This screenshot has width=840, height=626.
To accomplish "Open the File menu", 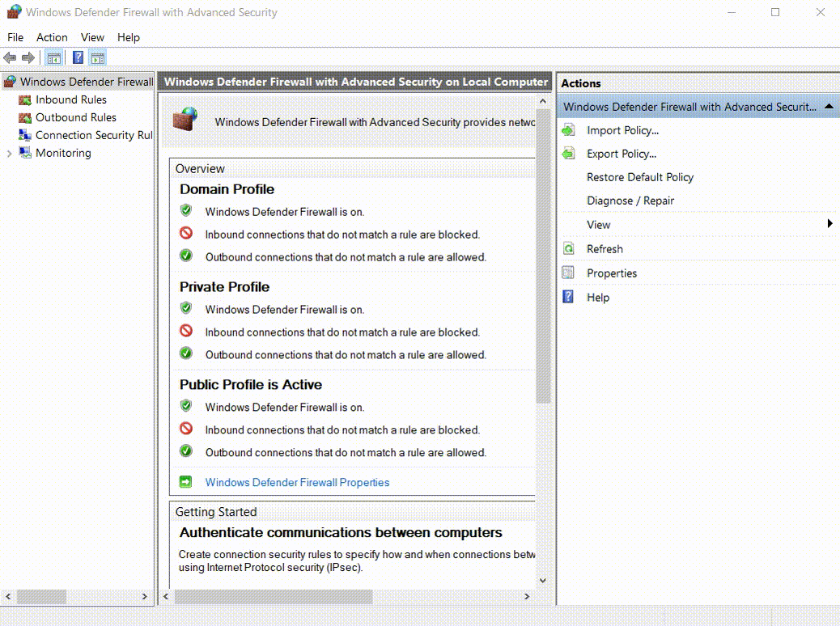I will point(15,37).
